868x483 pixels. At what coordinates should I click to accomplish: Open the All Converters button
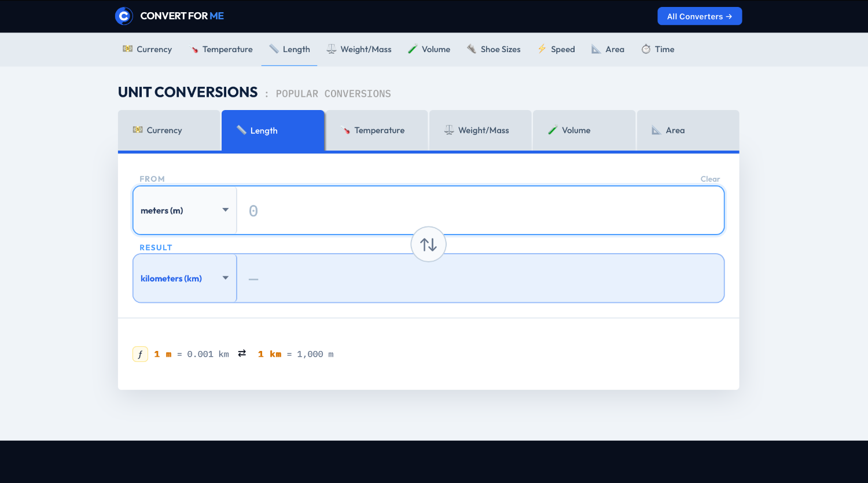click(x=700, y=16)
